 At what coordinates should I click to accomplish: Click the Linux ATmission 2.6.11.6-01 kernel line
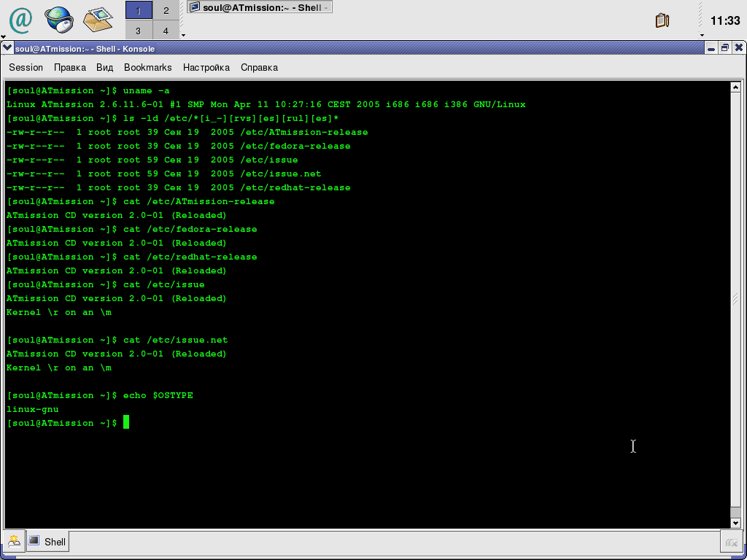pos(266,104)
